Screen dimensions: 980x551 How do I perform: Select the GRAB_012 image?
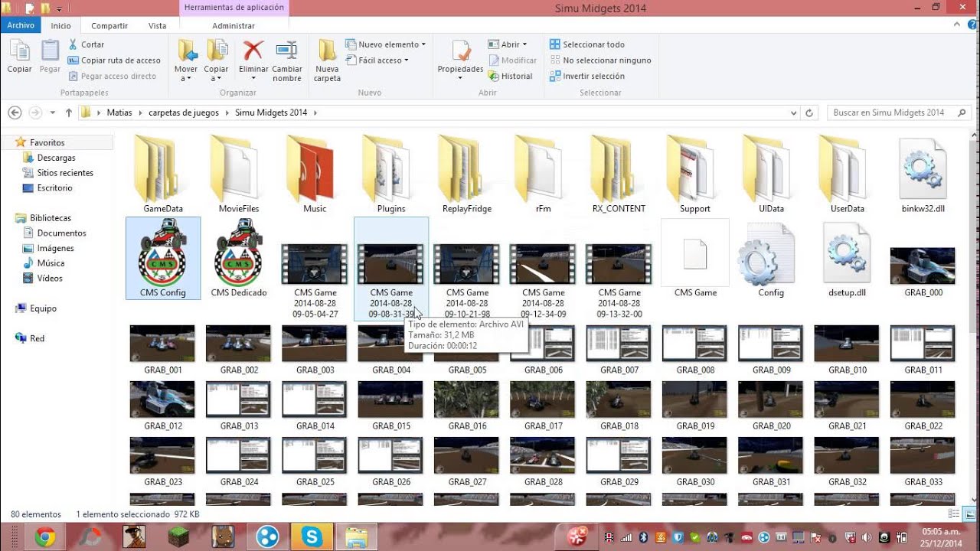click(x=163, y=406)
